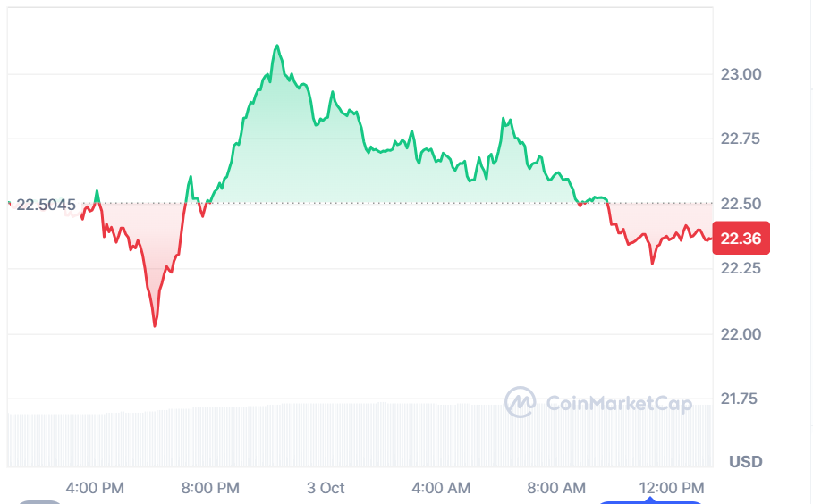
Task: Select the 8:00 AM time marker
Action: click(x=556, y=488)
